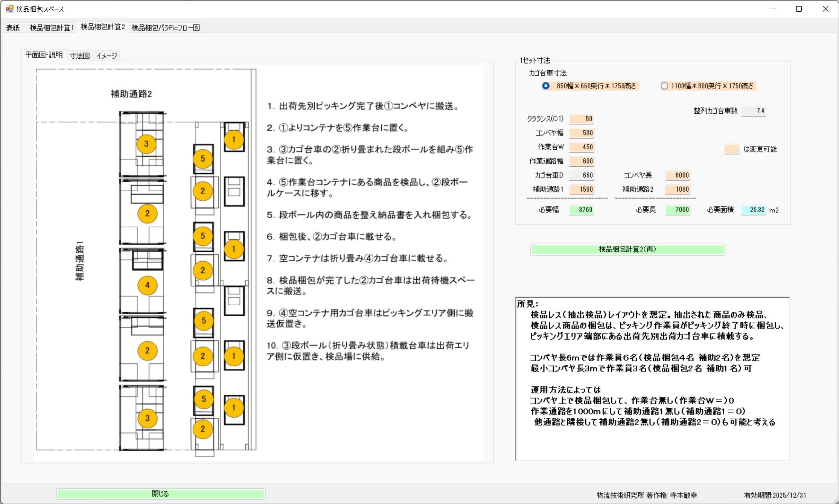Click the topmost yellow circle 3 marker
Image resolution: width=839 pixels, height=504 pixels.
pyautogui.click(x=146, y=143)
